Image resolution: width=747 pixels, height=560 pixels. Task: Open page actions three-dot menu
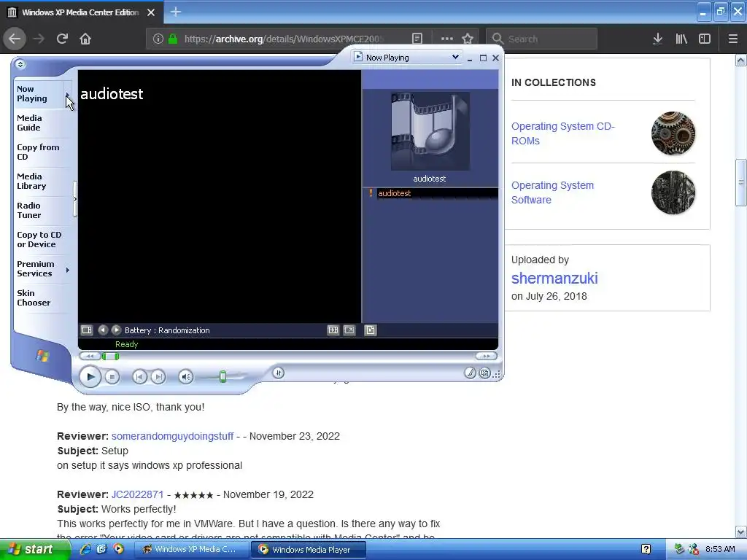click(447, 39)
